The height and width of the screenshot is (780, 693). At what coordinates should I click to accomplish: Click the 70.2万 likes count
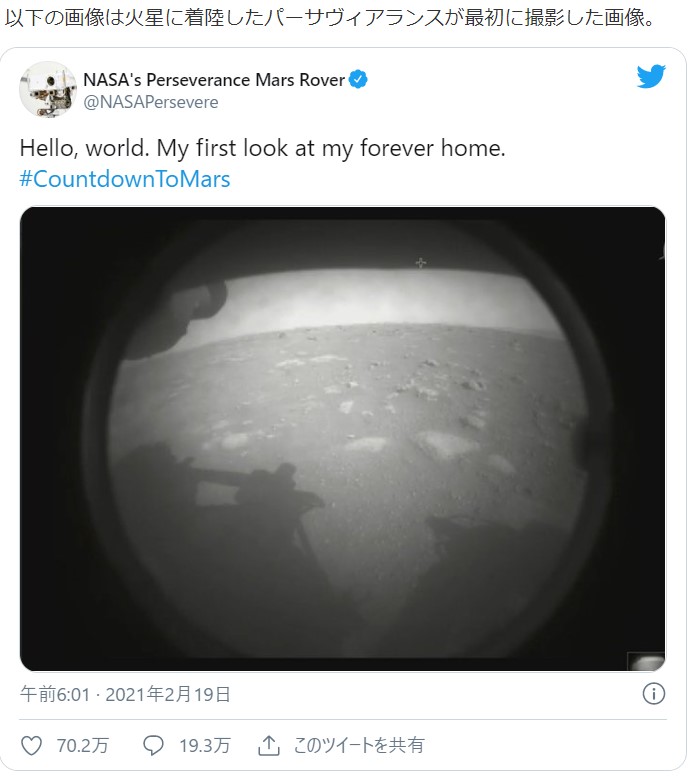coord(82,745)
